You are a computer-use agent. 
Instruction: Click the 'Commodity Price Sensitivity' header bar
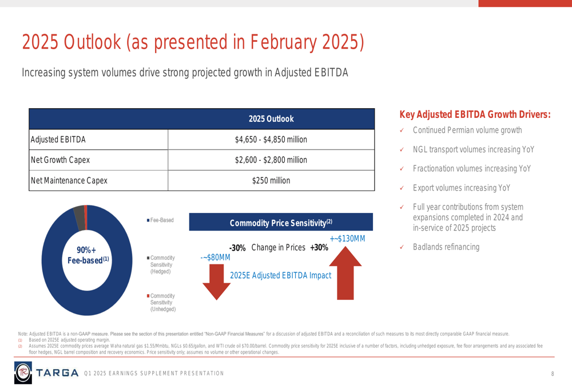tap(281, 222)
